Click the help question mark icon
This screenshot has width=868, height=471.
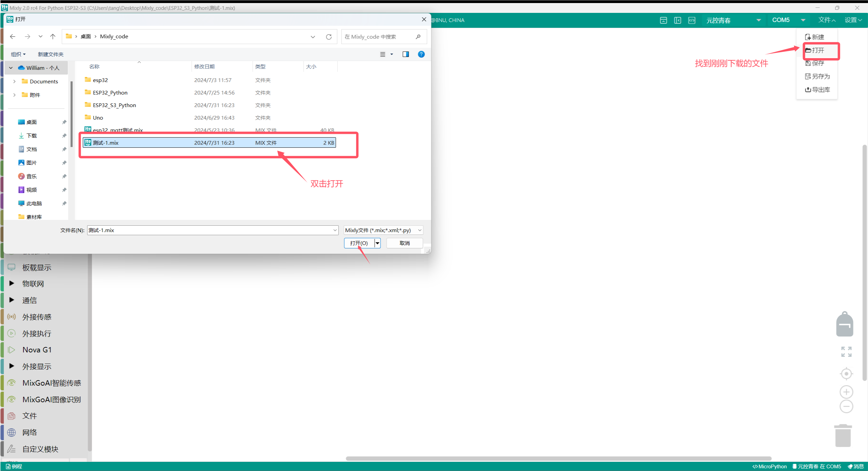pyautogui.click(x=421, y=54)
